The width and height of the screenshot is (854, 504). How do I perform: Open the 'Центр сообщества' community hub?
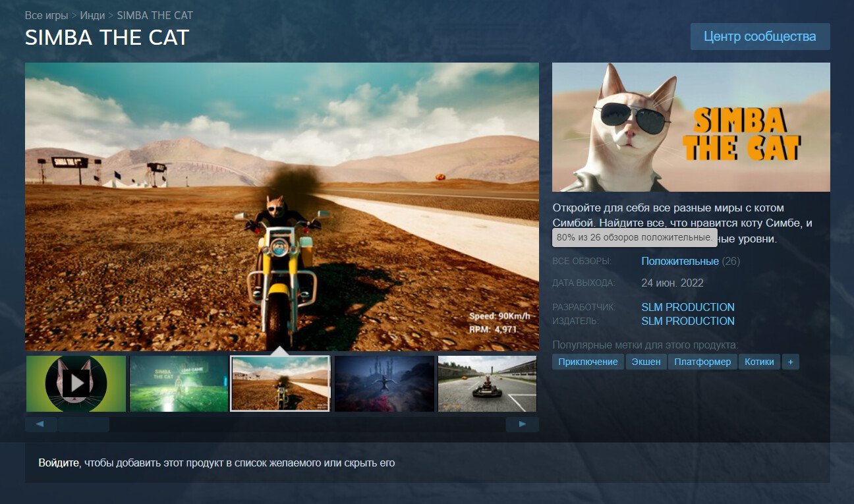(x=760, y=36)
